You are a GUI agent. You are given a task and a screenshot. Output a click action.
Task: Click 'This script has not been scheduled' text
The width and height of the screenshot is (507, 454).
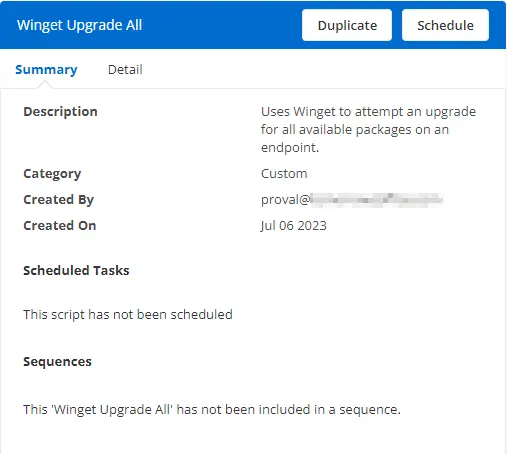pyautogui.click(x=128, y=314)
